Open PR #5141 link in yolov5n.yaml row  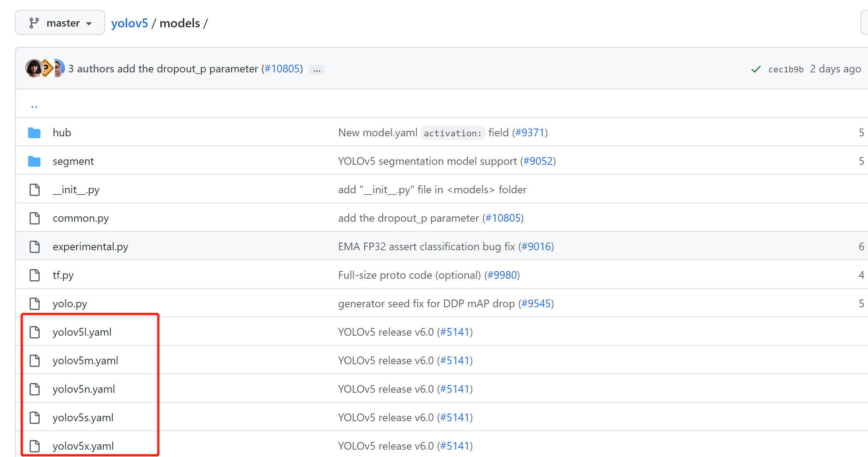455,389
